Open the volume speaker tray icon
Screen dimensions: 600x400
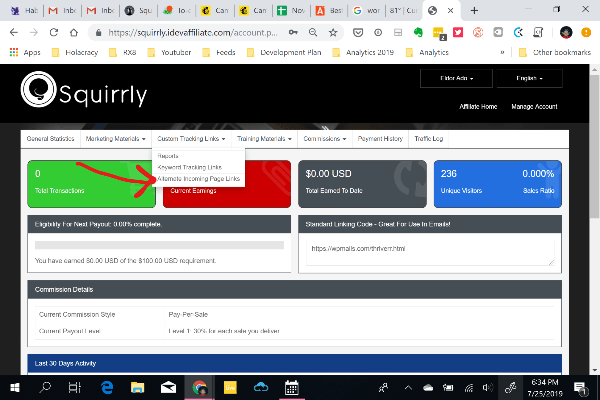tap(488, 388)
